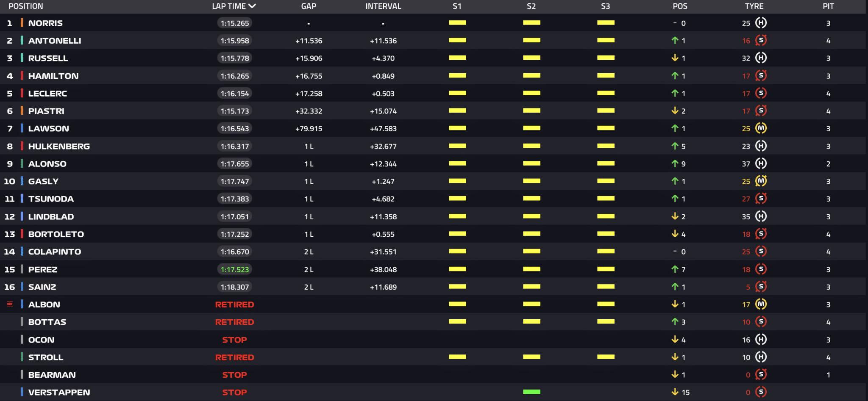Click the DNF icon beside Albon

10,304
